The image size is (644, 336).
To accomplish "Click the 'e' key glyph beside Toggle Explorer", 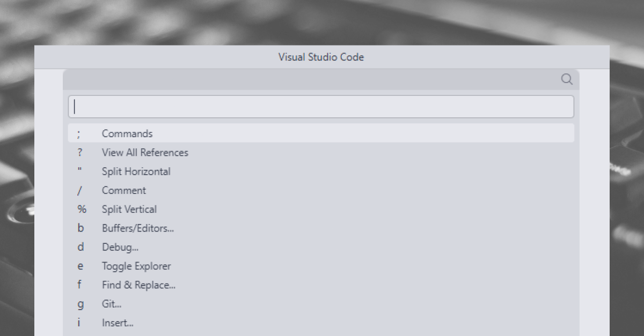I will [x=80, y=266].
